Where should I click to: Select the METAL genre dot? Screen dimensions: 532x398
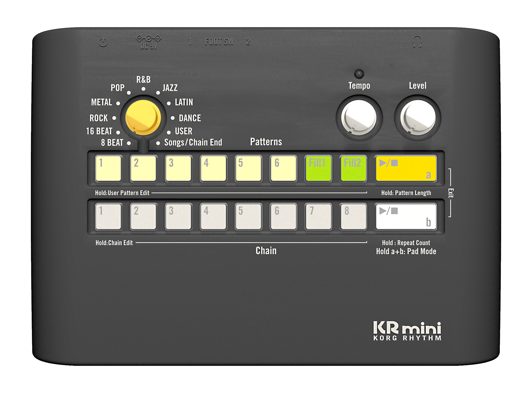coord(118,103)
